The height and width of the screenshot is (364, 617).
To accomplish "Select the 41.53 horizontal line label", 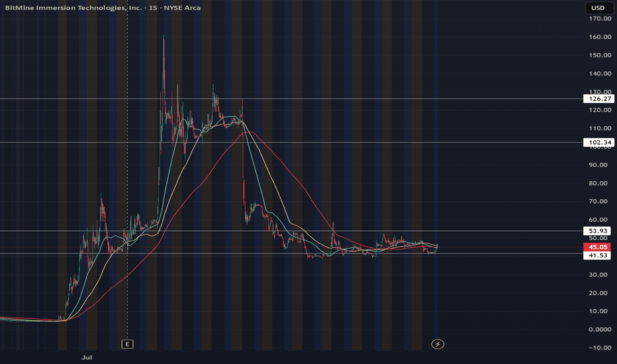I will pos(597,255).
